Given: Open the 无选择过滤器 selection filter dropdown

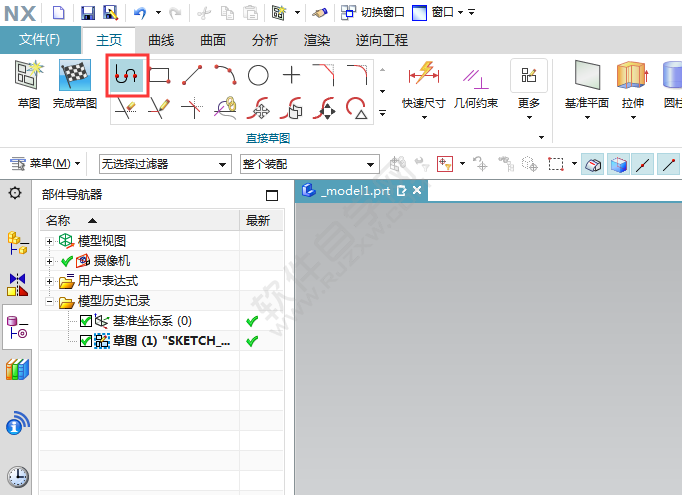Looking at the screenshot, I should tap(165, 164).
